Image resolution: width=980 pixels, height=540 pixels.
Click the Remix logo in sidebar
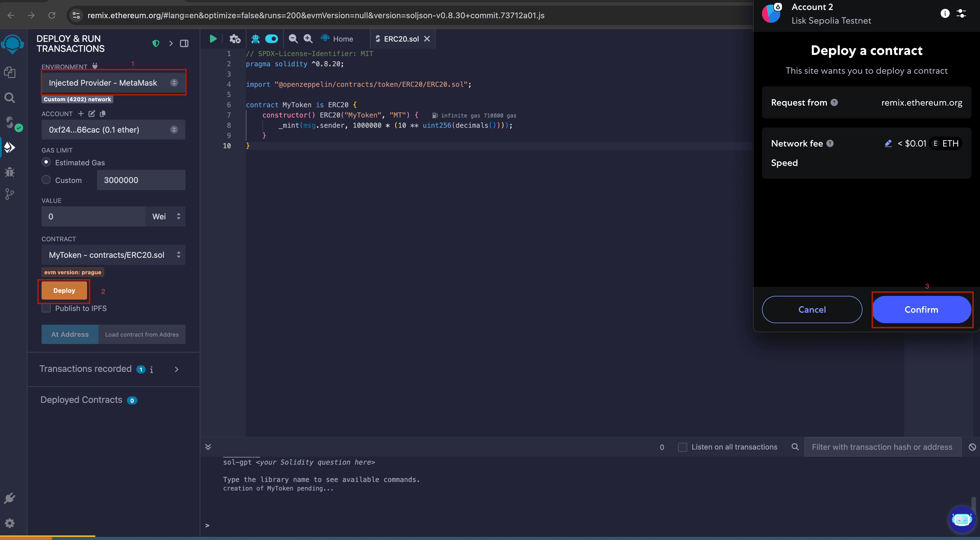tap(13, 44)
